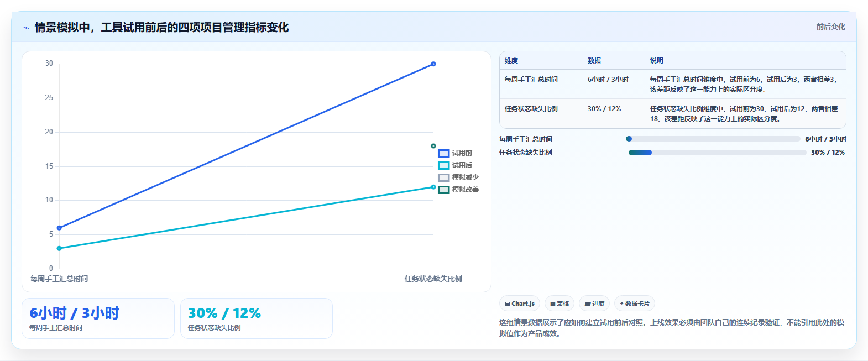Select the 进度 chip
This screenshot has height=361, width=868.
click(x=594, y=304)
